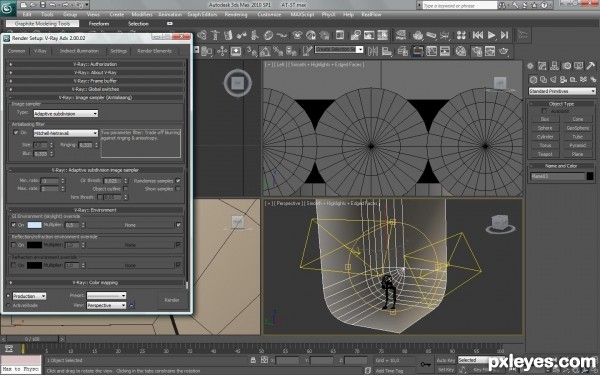Image resolution: width=600 pixels, height=375 pixels.
Task: Click the play animation button in toolbar
Action: 491,35
